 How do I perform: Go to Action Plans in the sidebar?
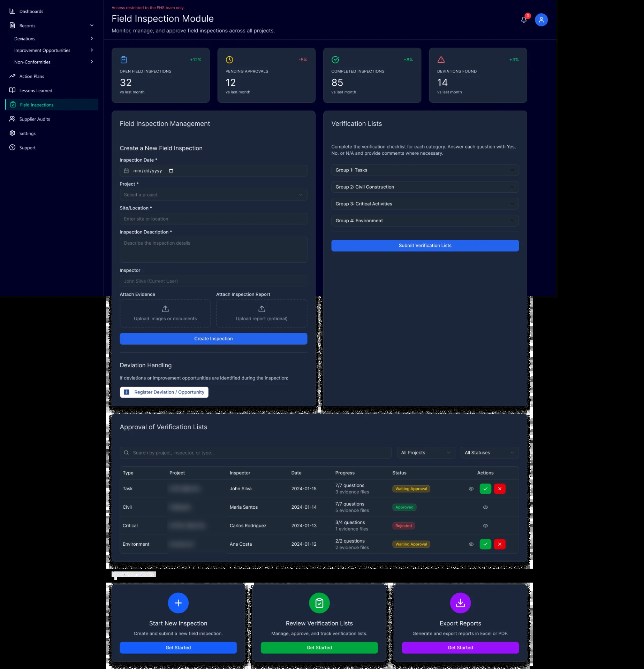click(32, 76)
